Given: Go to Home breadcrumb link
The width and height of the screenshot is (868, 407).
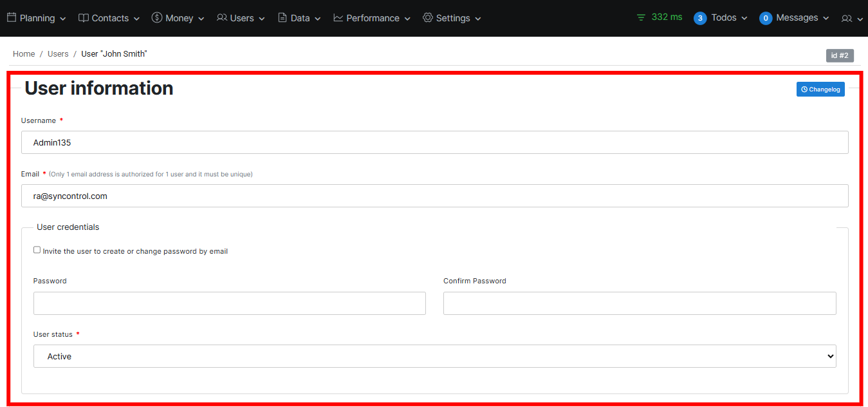Looking at the screenshot, I should tap(24, 54).
